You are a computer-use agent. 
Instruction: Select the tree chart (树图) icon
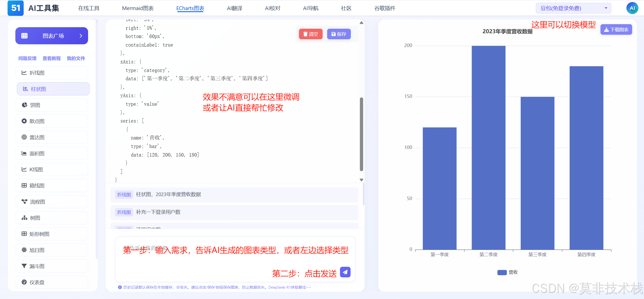point(24,218)
